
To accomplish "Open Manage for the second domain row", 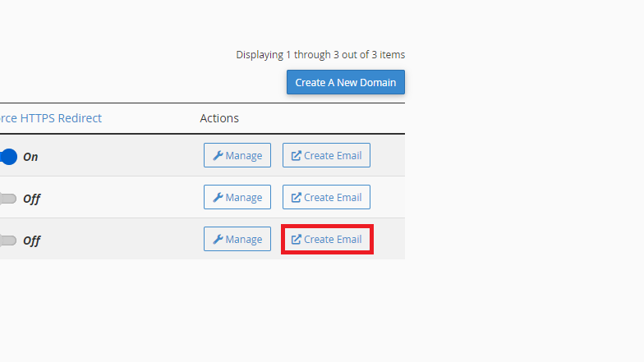I will point(237,197).
